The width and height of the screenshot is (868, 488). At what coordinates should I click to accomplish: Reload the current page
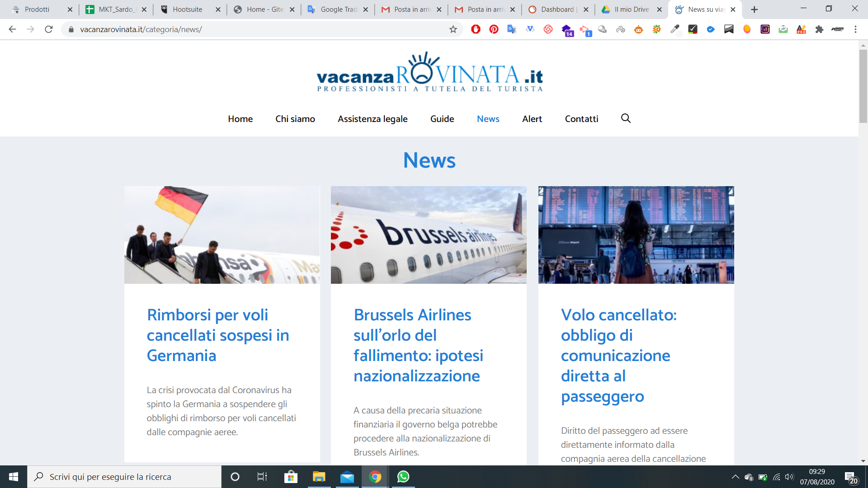pos(49,29)
